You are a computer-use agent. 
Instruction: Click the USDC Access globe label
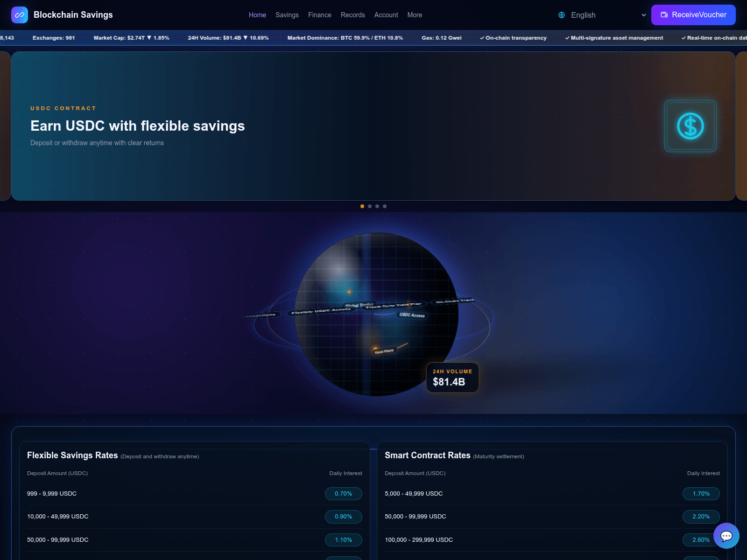[412, 315]
